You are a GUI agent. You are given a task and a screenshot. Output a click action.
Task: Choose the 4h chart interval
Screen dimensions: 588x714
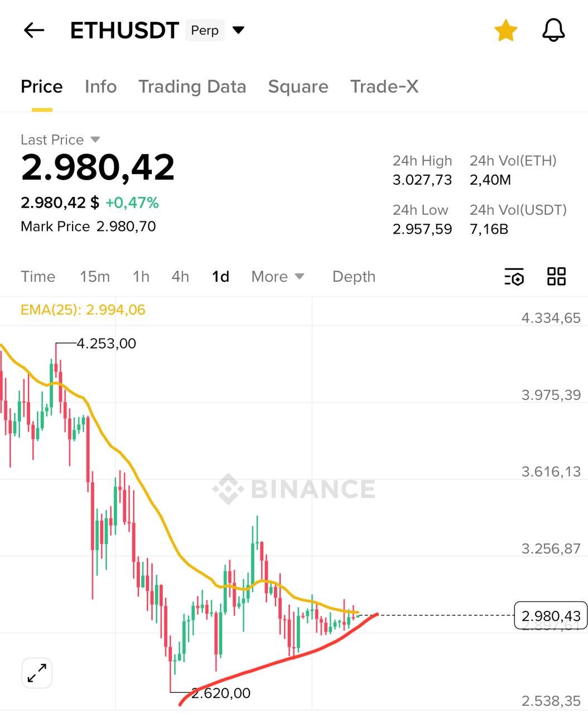(x=180, y=277)
